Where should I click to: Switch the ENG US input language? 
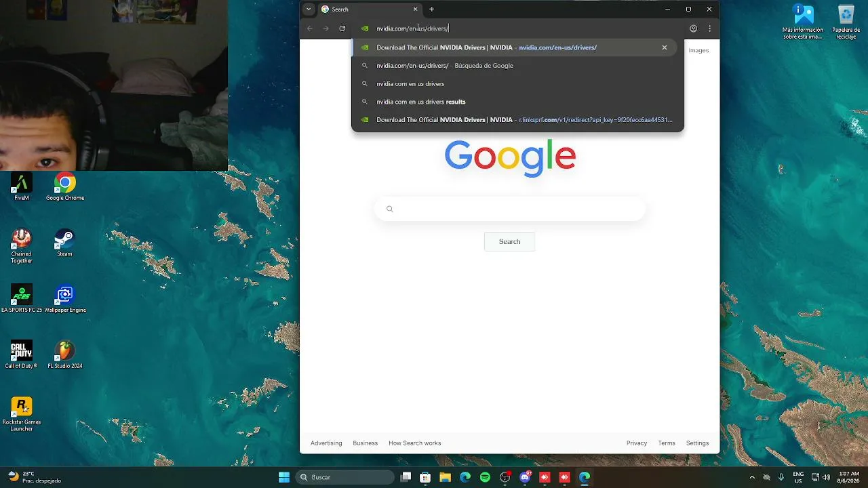click(798, 477)
